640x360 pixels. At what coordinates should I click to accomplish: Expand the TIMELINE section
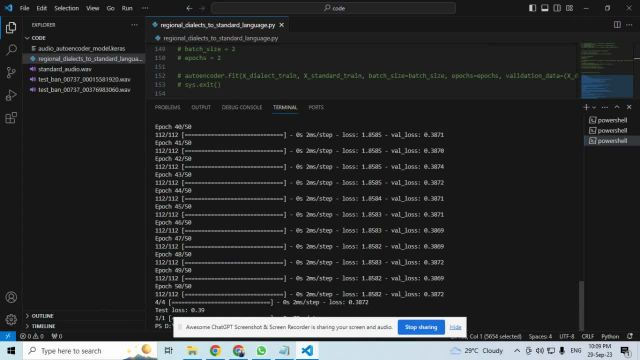point(84,326)
